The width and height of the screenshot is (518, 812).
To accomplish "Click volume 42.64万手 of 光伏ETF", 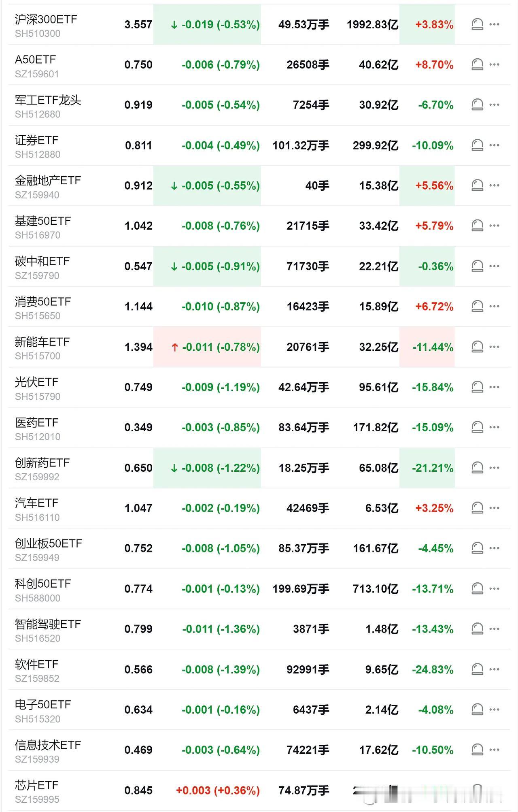I will (x=304, y=387).
